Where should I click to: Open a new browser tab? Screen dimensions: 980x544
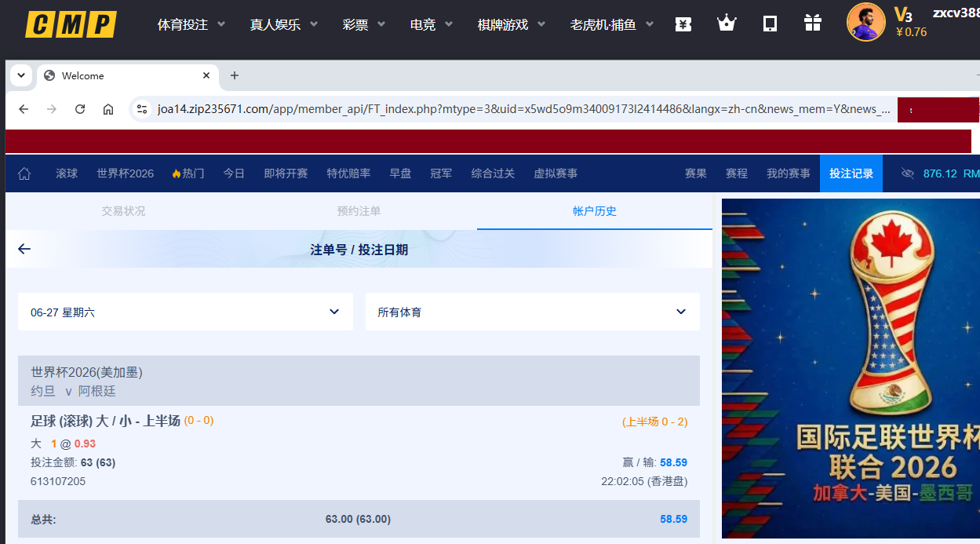[234, 75]
